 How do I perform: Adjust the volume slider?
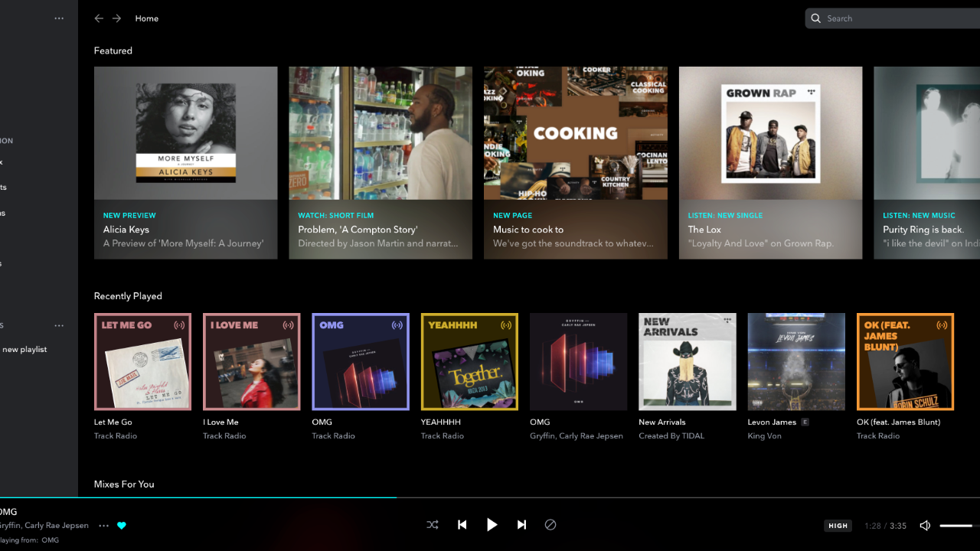(960, 526)
